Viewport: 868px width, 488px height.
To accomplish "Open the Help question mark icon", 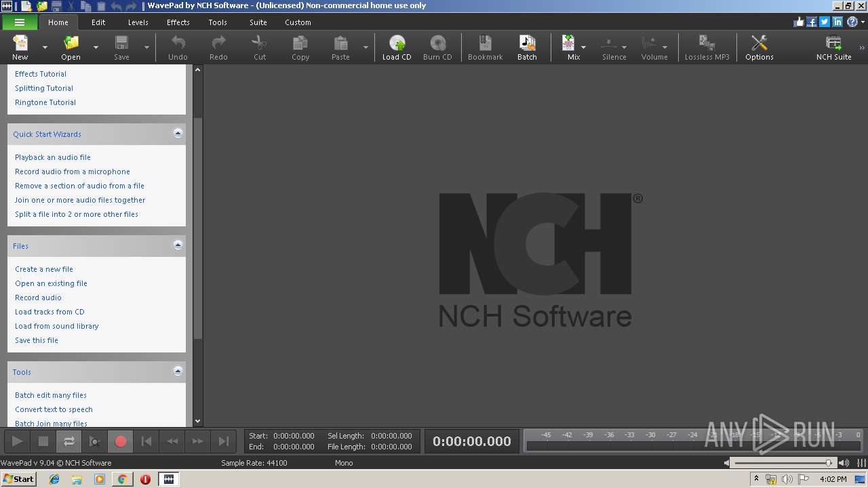I will (x=852, y=22).
